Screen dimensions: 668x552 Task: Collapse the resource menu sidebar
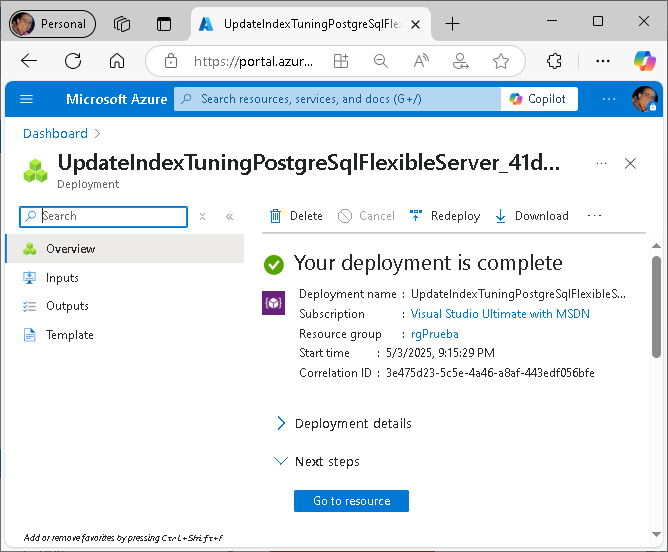point(229,217)
